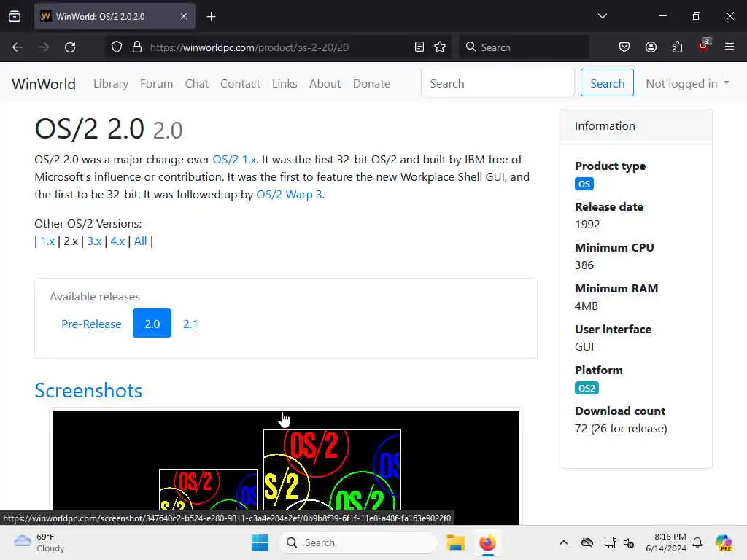Follow the OS/2 1.x link in description
This screenshot has width=747, height=560.
click(x=234, y=159)
